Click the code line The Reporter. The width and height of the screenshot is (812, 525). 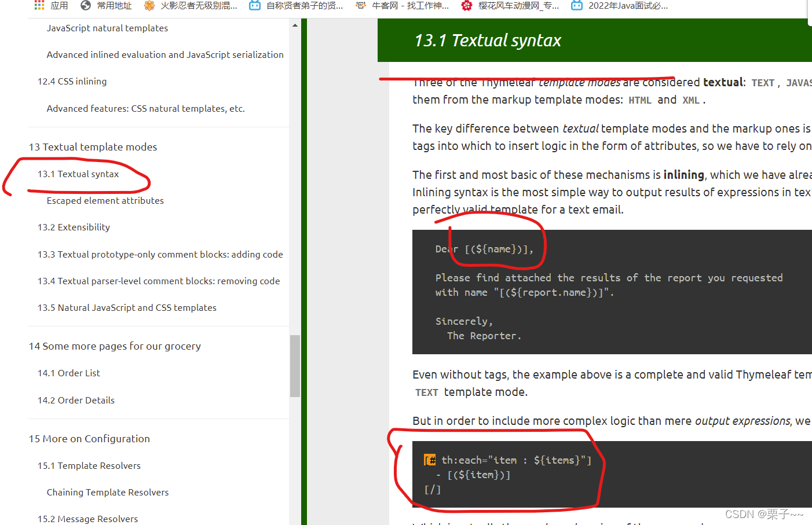[484, 336]
